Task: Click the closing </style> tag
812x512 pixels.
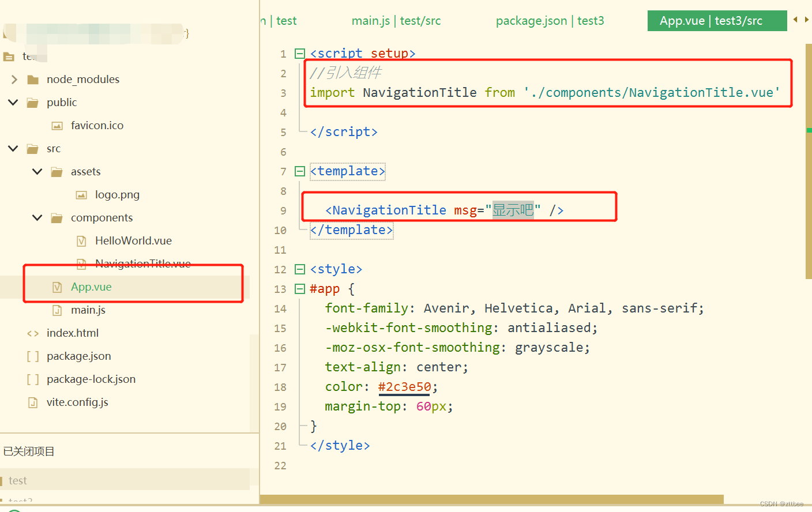Action: [340, 446]
